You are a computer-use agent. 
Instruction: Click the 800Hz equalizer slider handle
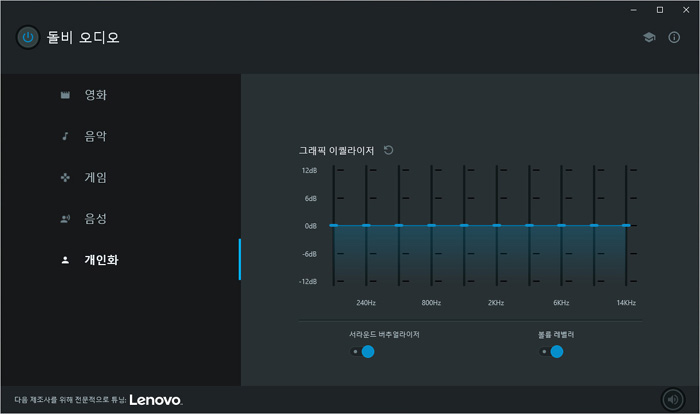click(x=431, y=226)
